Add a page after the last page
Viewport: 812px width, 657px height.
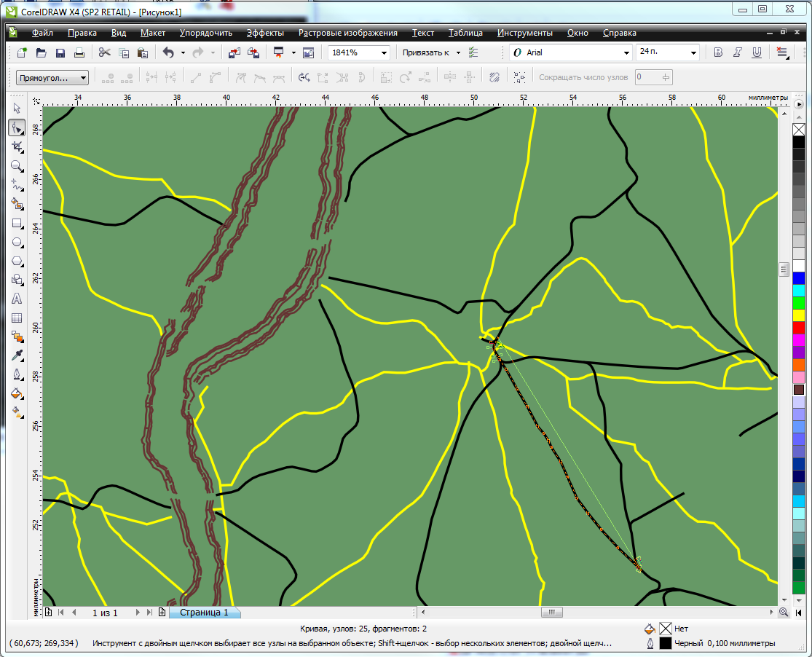tap(162, 613)
